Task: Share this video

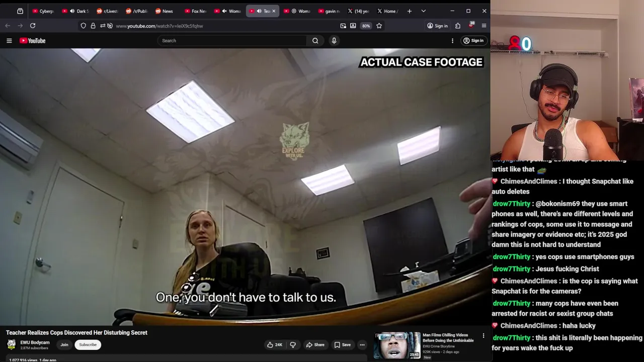Action: pos(315,345)
